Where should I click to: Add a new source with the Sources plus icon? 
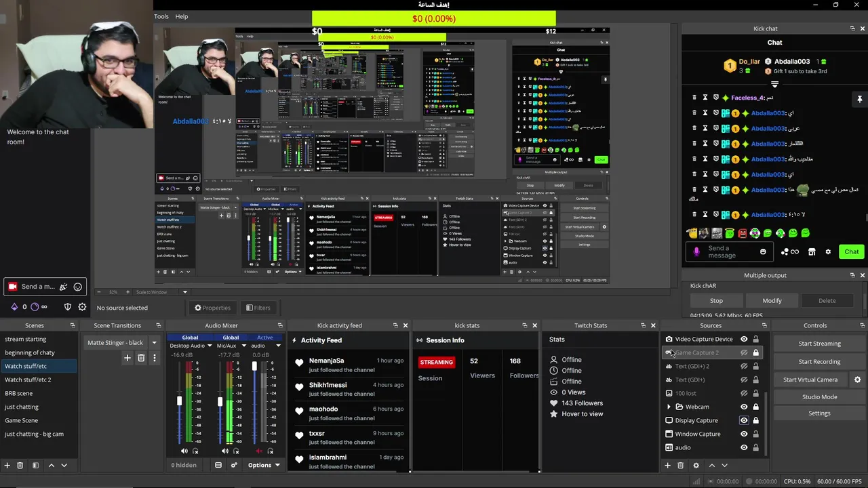pyautogui.click(x=667, y=466)
